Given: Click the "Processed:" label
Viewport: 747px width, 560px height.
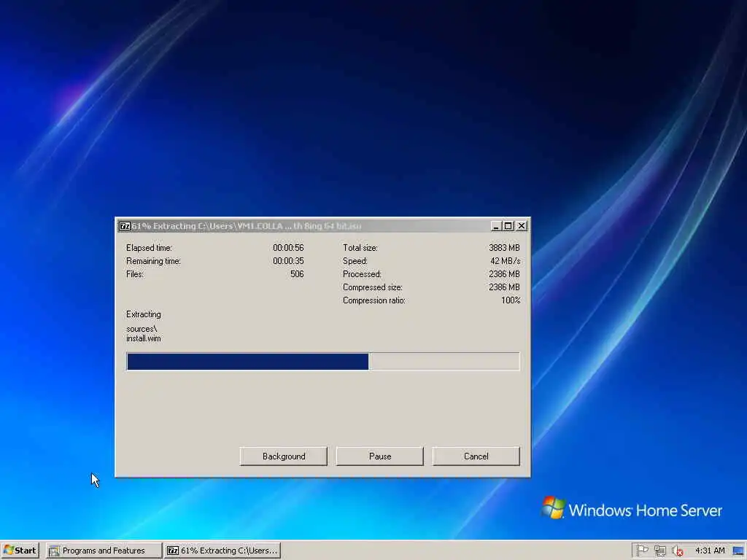Looking at the screenshot, I should coord(362,274).
